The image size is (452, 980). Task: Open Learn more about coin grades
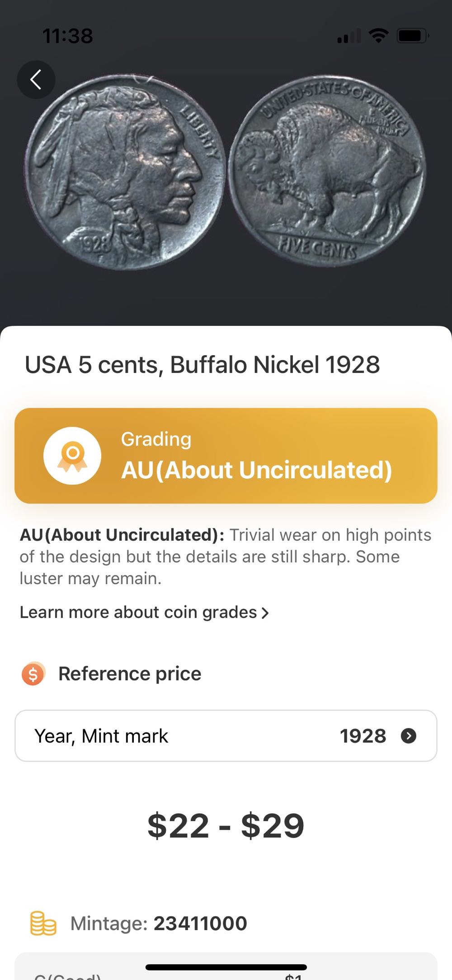coord(138,613)
